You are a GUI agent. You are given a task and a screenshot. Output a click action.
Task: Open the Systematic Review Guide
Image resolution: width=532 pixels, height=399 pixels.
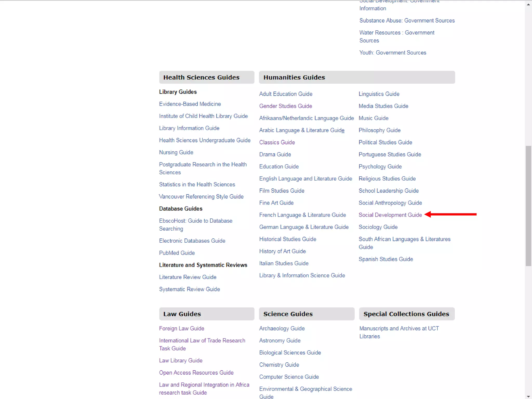point(189,289)
